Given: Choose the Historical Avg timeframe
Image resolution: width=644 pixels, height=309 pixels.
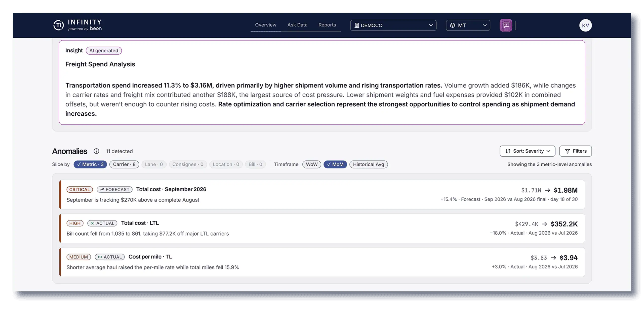Looking at the screenshot, I should 368,164.
